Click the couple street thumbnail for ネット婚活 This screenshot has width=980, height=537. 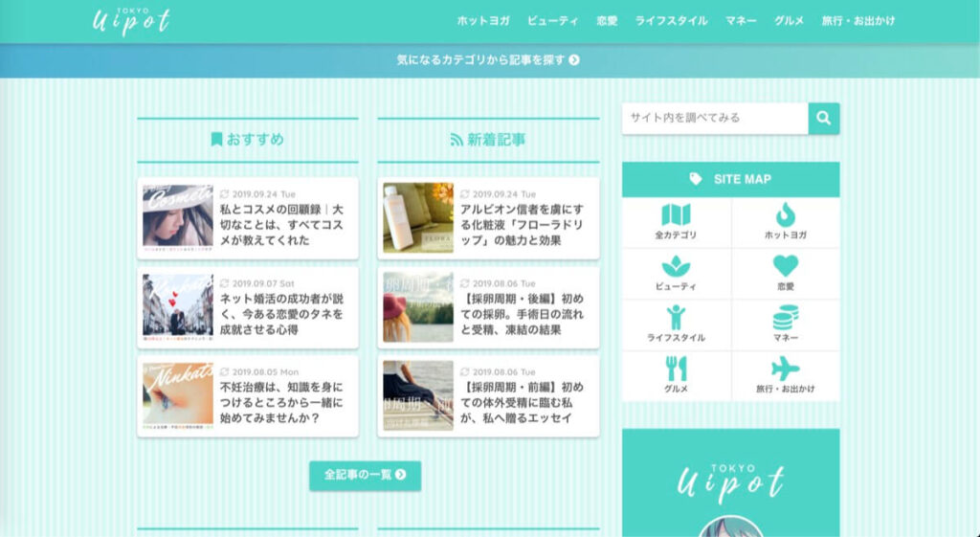[177, 307]
